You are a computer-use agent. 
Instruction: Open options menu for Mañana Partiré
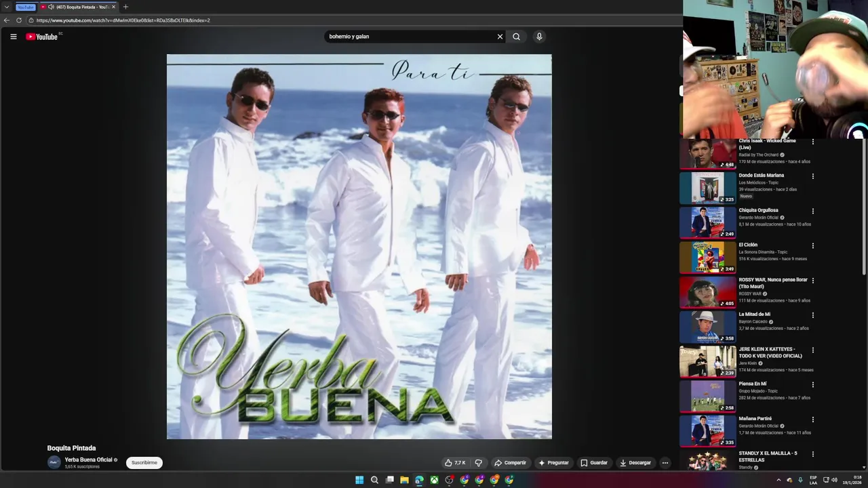812,420
